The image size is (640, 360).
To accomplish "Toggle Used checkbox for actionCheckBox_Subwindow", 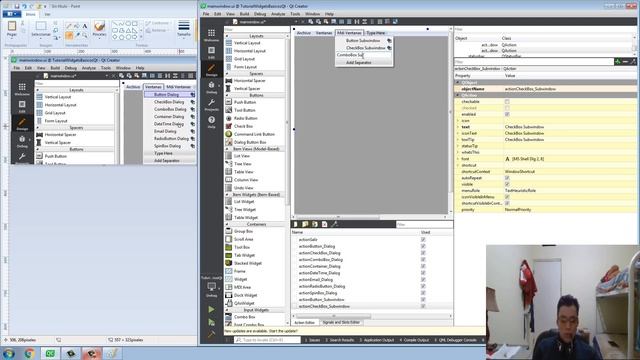I will tap(423, 306).
